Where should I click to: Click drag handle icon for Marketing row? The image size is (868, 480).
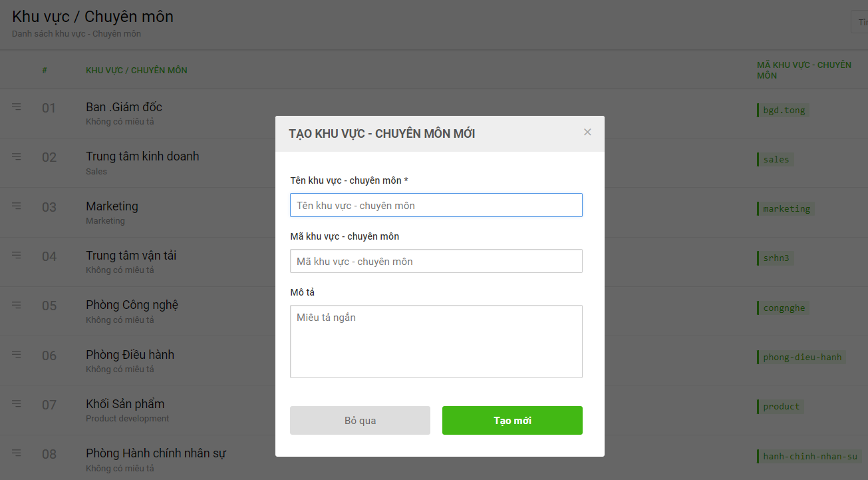coord(17,206)
